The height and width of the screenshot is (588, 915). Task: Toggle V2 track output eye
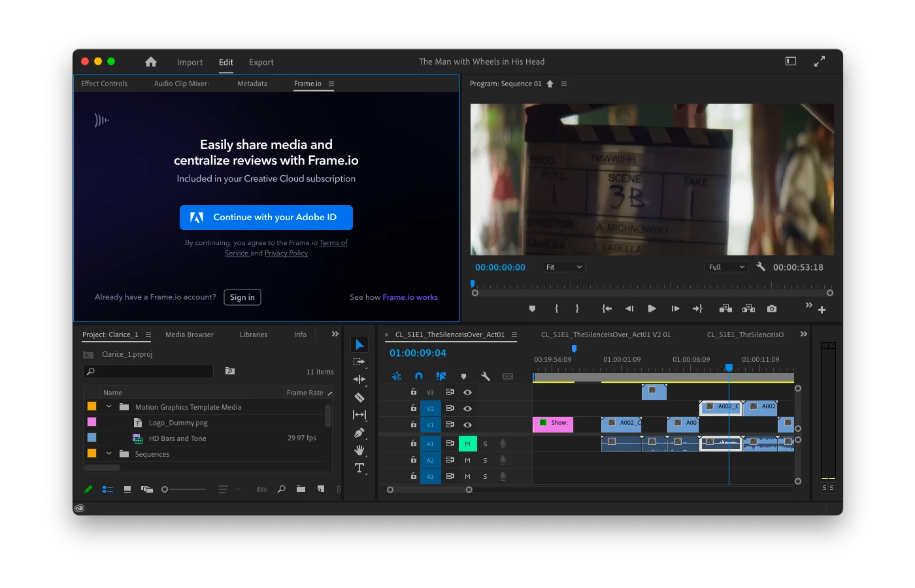pos(467,408)
